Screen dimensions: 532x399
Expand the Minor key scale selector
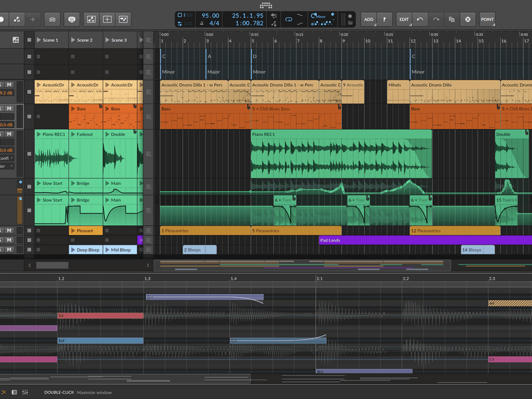point(321,16)
